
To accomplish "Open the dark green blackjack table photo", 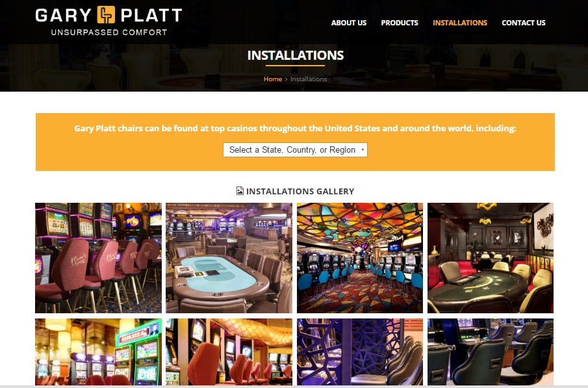I will pos(491,258).
